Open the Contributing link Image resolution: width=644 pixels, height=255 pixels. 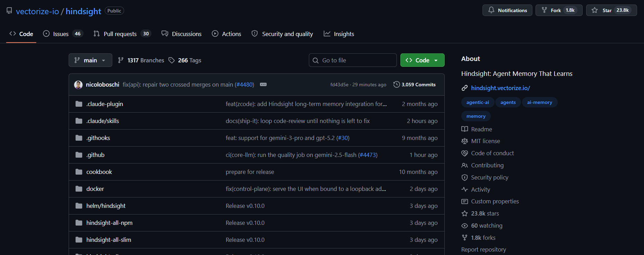[x=482, y=165]
